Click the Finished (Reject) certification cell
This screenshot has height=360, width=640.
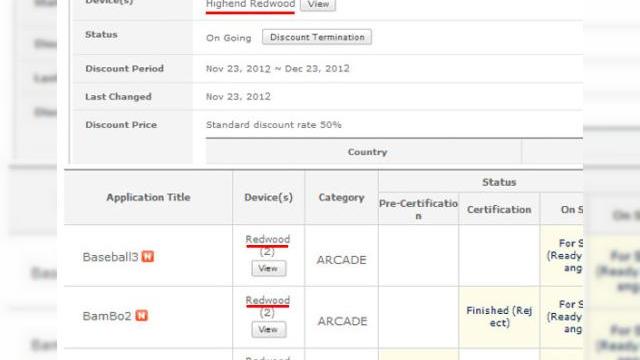tap(499, 317)
